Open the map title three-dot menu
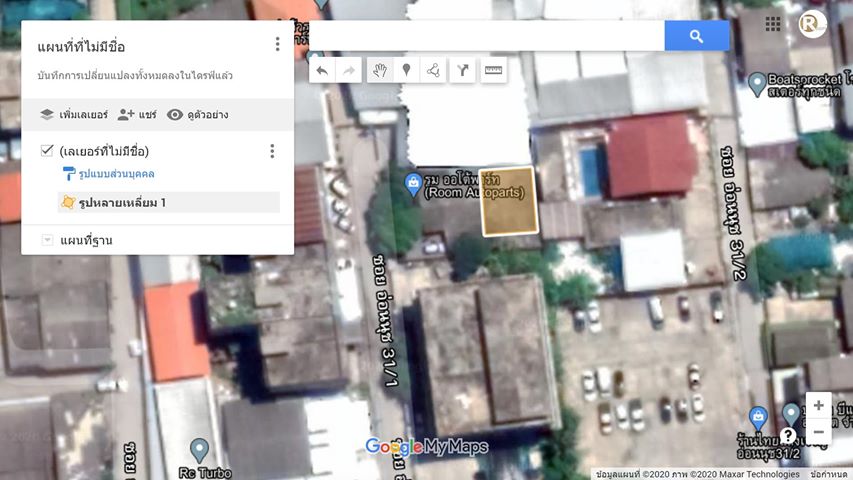The height and width of the screenshot is (480, 853). tap(277, 45)
